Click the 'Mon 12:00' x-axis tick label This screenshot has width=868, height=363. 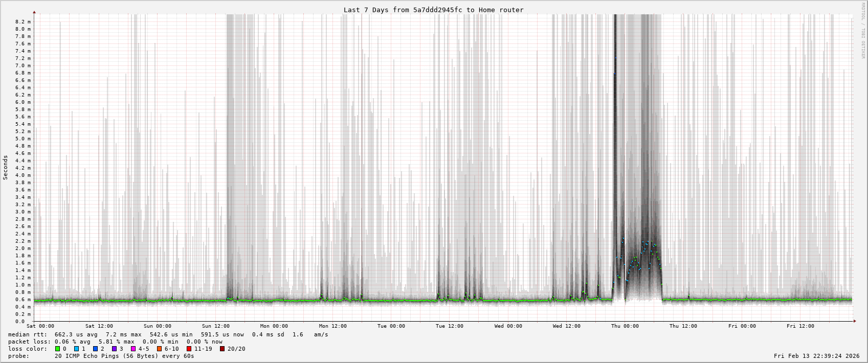332,326
